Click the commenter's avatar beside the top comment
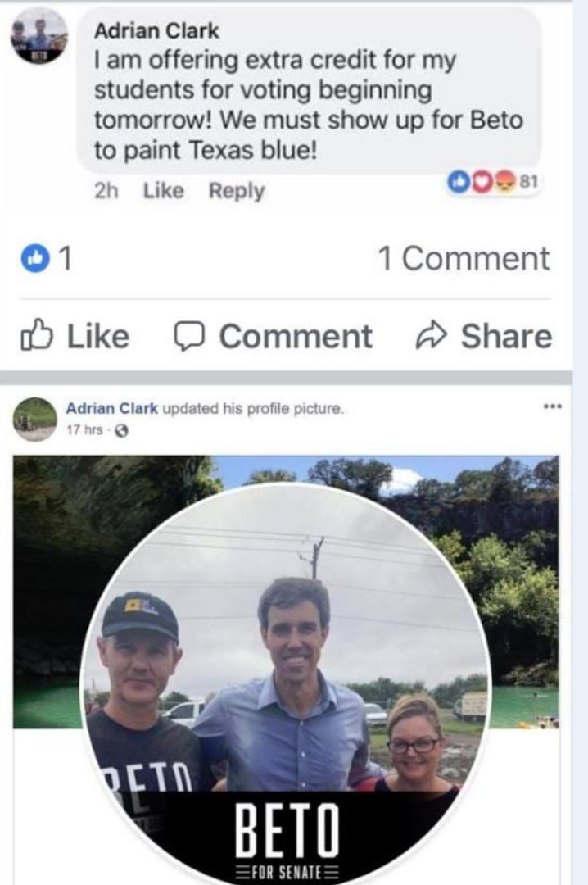 coord(38,37)
